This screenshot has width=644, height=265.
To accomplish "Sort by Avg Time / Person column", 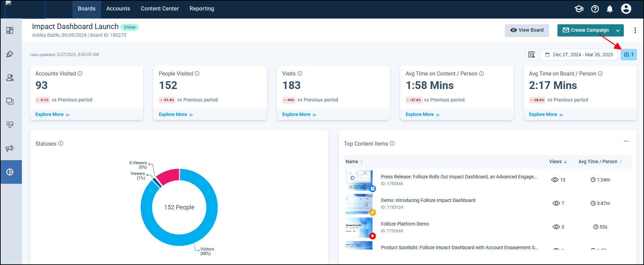I will click(x=600, y=162).
